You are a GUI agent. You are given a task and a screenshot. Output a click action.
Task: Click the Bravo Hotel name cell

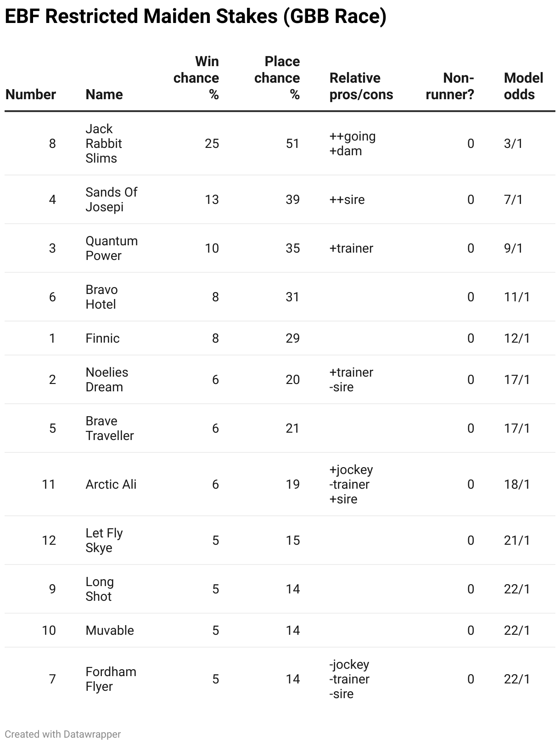click(101, 297)
